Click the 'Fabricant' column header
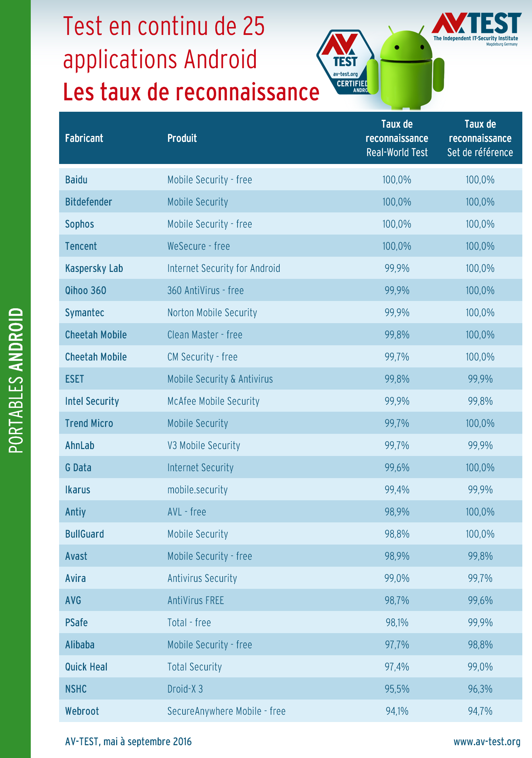Viewport: 532px width, 758px height. pyautogui.click(x=84, y=138)
